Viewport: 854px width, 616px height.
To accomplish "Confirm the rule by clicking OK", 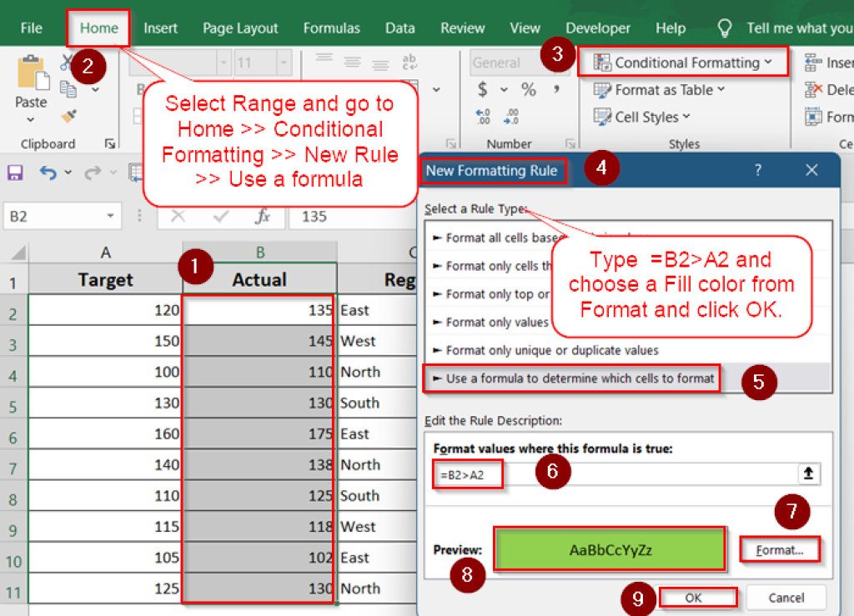I will (697, 597).
